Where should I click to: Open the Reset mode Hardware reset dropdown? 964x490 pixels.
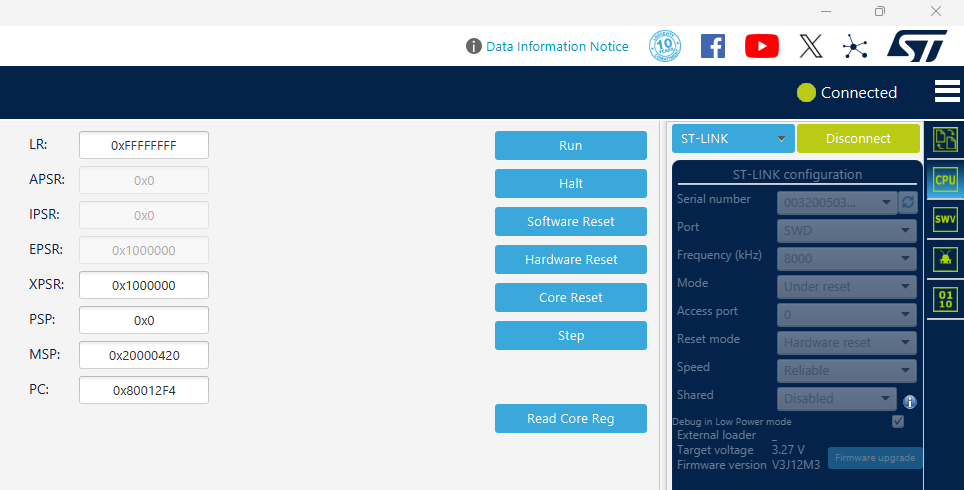coord(847,342)
